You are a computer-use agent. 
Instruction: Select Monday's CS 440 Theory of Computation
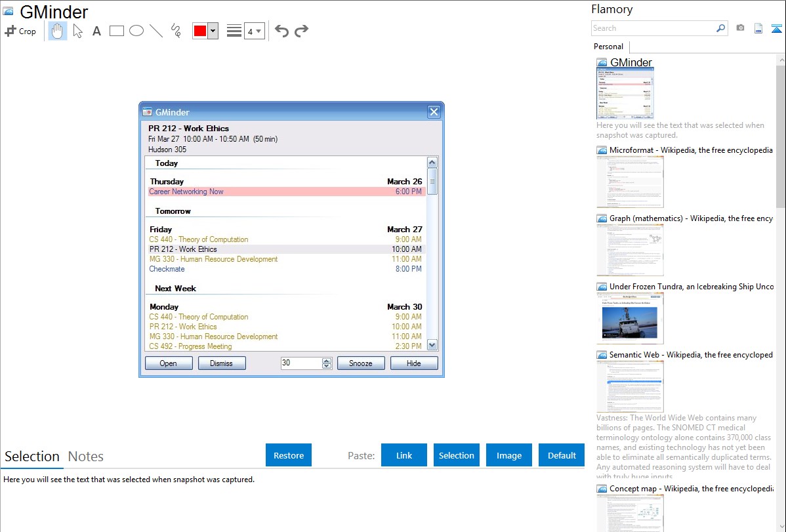(x=287, y=317)
